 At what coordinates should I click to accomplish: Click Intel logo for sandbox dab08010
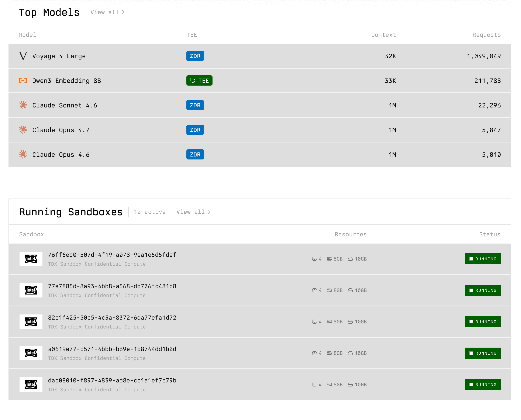[31, 385]
